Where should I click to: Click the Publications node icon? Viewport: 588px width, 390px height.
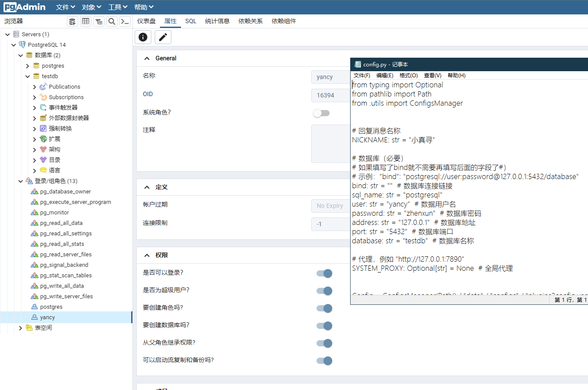point(43,86)
